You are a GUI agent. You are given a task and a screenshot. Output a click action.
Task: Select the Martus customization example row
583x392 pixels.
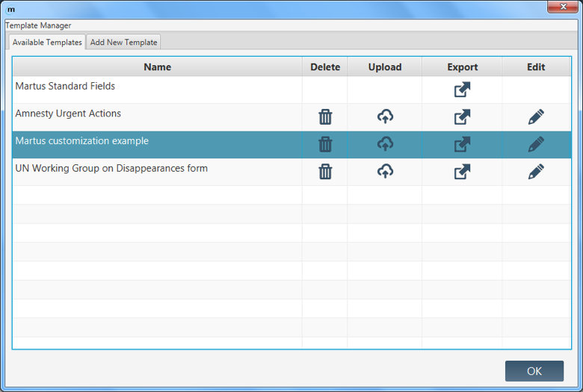[x=291, y=145]
